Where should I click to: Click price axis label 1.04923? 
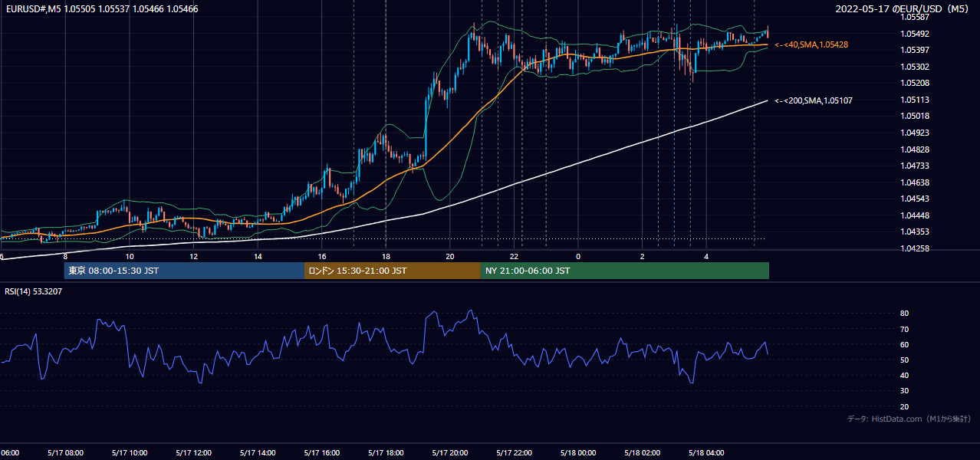pos(914,133)
